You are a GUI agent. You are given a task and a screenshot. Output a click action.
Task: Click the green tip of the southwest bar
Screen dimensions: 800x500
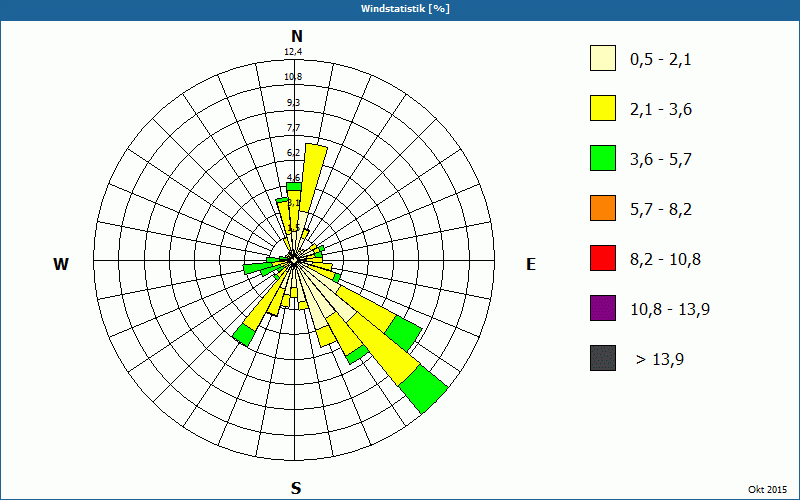244,335
